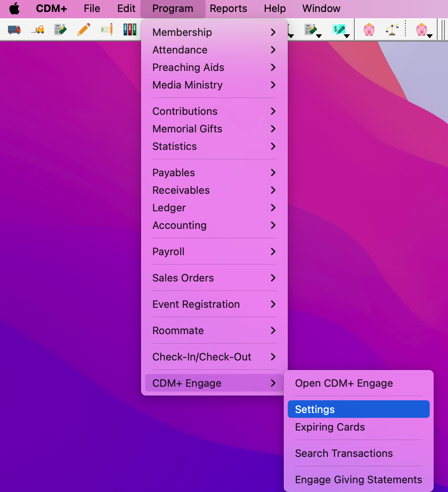Image resolution: width=448 pixels, height=492 pixels.
Task: Click the check with pen toolbar icon
Action: pos(106,30)
